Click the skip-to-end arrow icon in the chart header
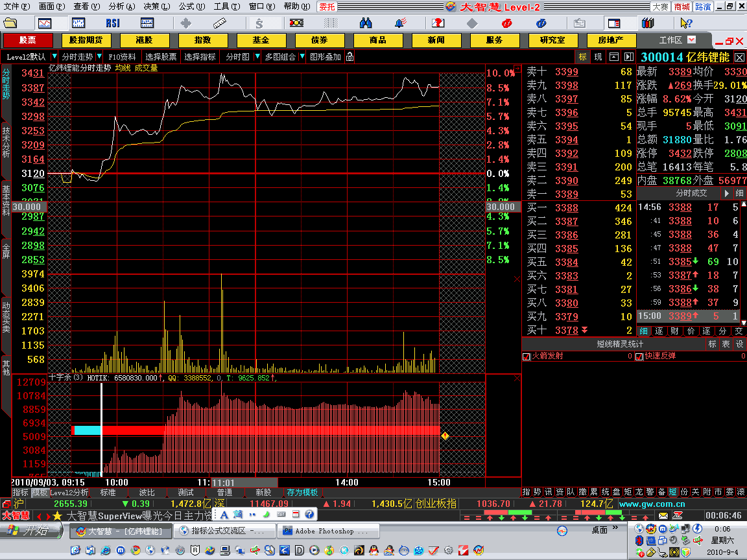The height and width of the screenshot is (560, 747). click(x=629, y=56)
